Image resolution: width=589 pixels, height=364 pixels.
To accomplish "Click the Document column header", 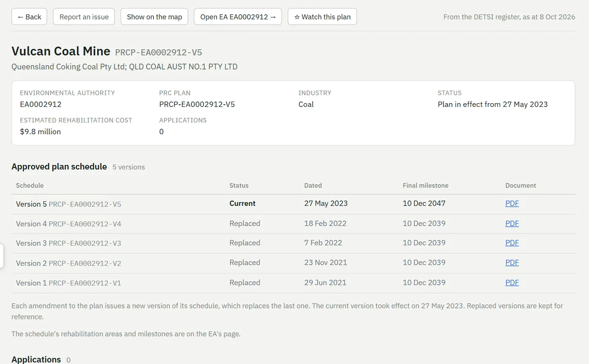I will click(x=520, y=186).
